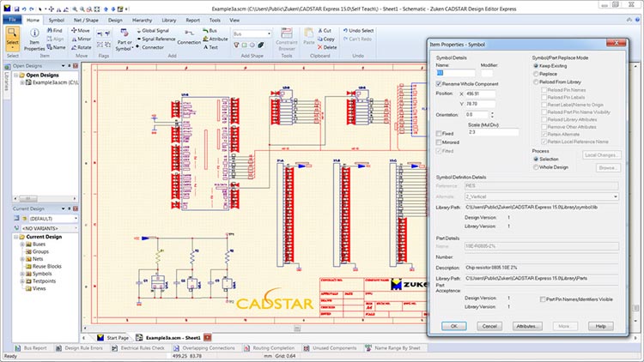Select the Connection tool in the ribbon
The height and width of the screenshot is (362, 644).
[189, 38]
